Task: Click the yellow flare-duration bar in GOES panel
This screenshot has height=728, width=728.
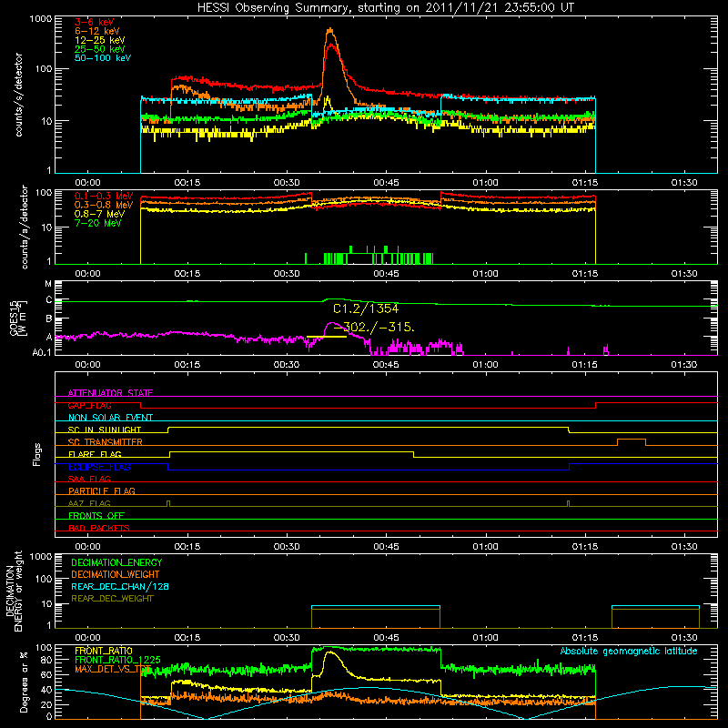Action: coord(327,337)
